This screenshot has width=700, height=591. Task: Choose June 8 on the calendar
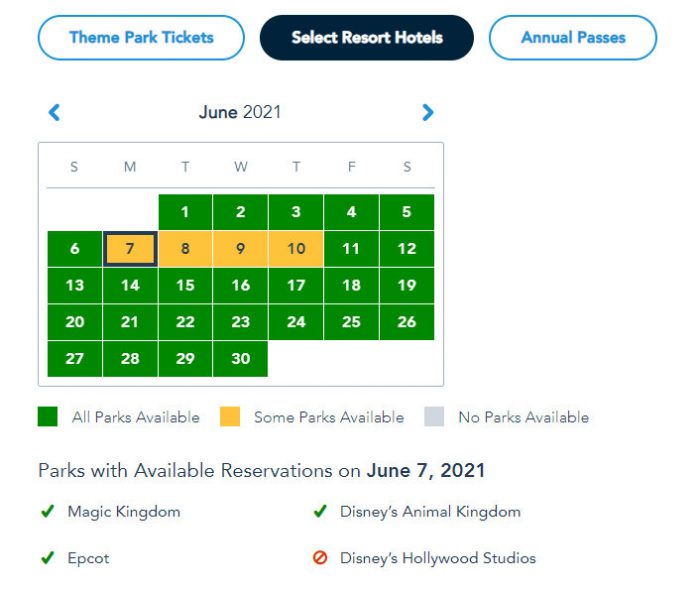point(185,249)
